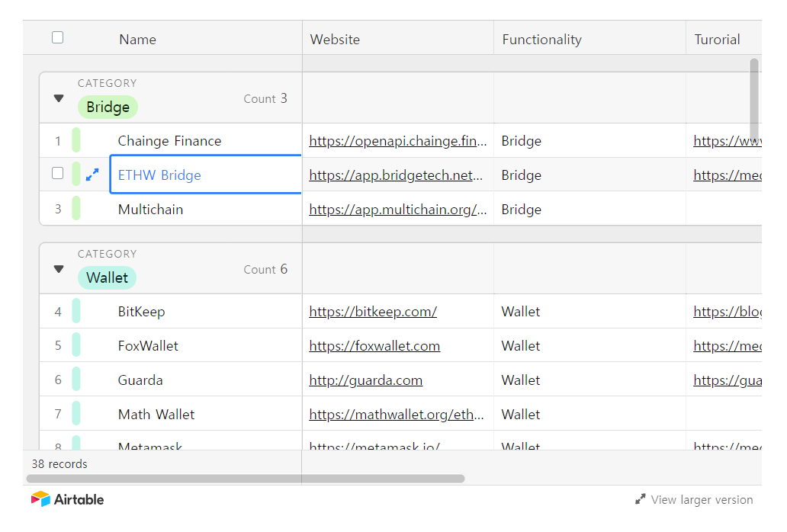Screen dimensions: 787x532
Task: Open the BitKeep tutorial link
Action: (728, 312)
